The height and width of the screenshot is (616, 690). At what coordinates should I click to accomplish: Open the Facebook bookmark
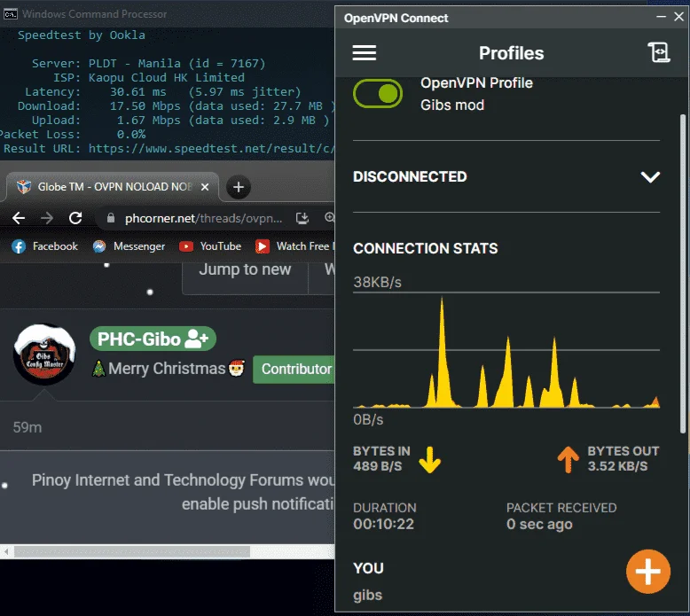click(44, 246)
